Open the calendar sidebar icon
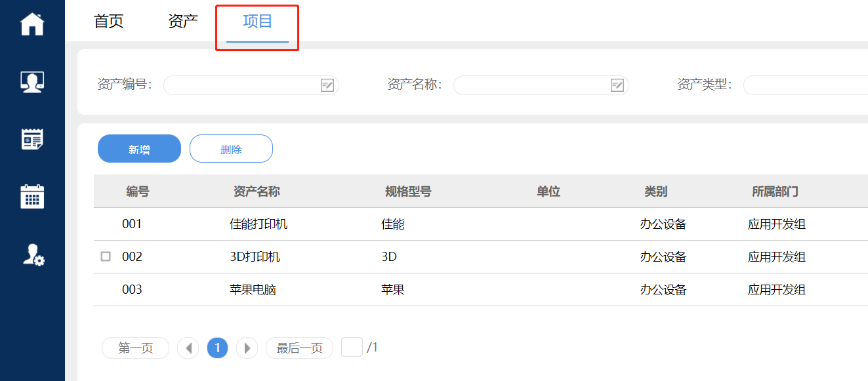Screen dimensions: 868x381 32,196
